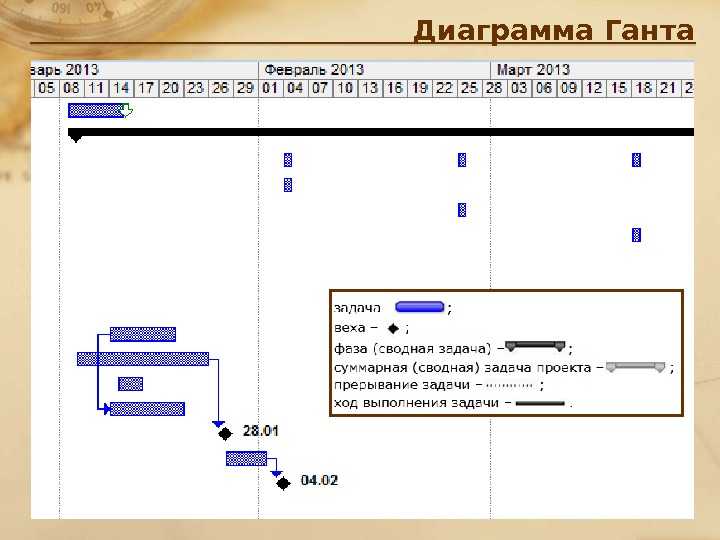The image size is (720, 540).
Task: Click day cell '12' in timeline header
Action: pyautogui.click(x=593, y=88)
